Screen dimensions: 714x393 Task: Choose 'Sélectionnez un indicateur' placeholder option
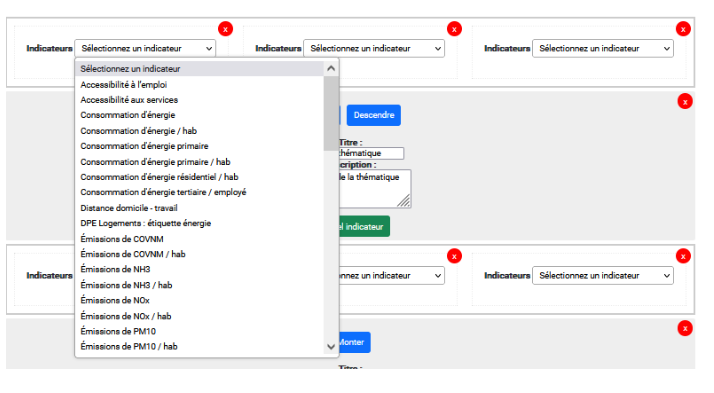point(199,69)
